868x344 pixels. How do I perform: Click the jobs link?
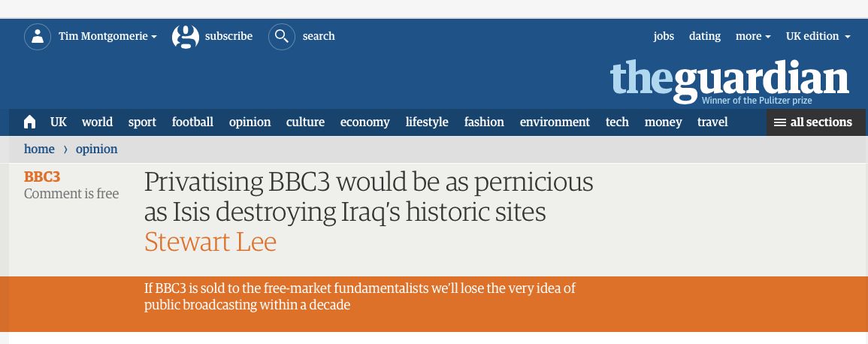[x=664, y=37]
